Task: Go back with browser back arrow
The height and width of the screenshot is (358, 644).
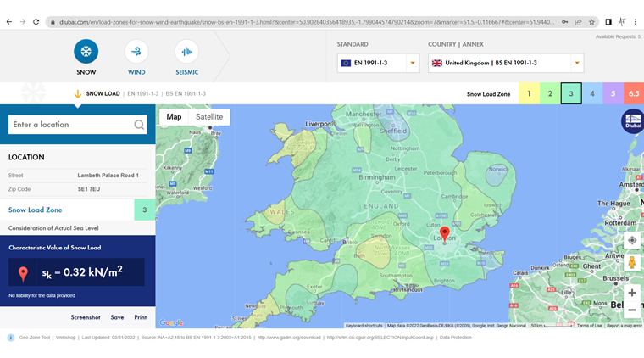Action: 9,22
